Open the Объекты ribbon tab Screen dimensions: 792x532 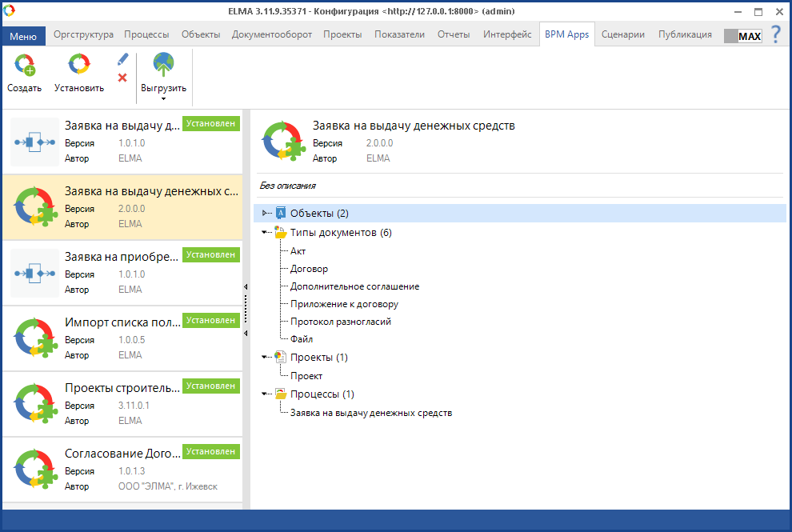pos(201,34)
